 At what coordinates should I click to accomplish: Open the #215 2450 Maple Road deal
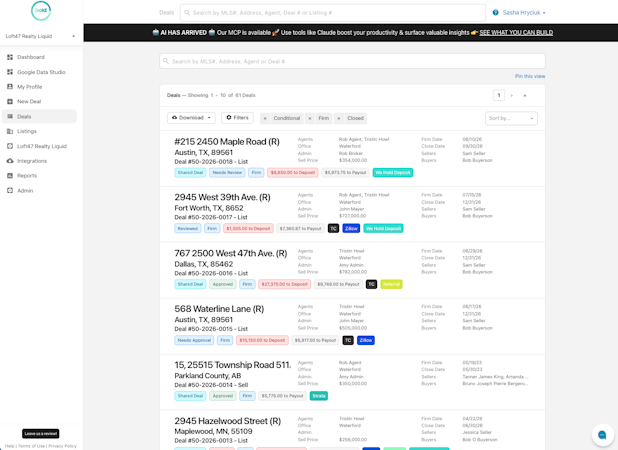tap(227, 142)
